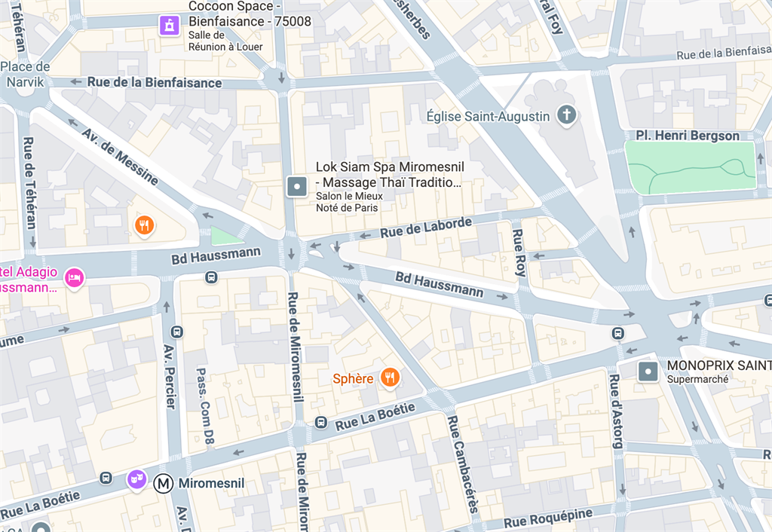Screen dimensions: 772x532
Task: Click the bus stop near Rue d'Astorg intersection
Action: (618, 334)
